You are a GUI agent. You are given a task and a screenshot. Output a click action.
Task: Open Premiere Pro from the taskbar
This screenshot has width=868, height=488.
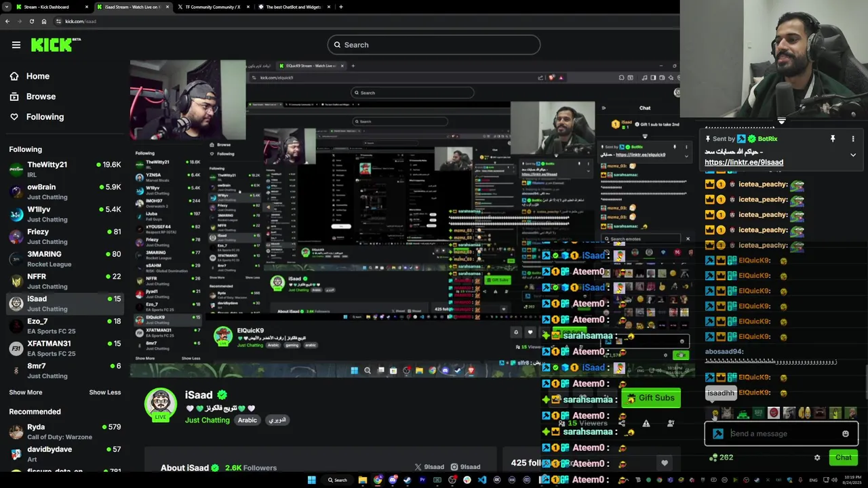[x=422, y=480]
